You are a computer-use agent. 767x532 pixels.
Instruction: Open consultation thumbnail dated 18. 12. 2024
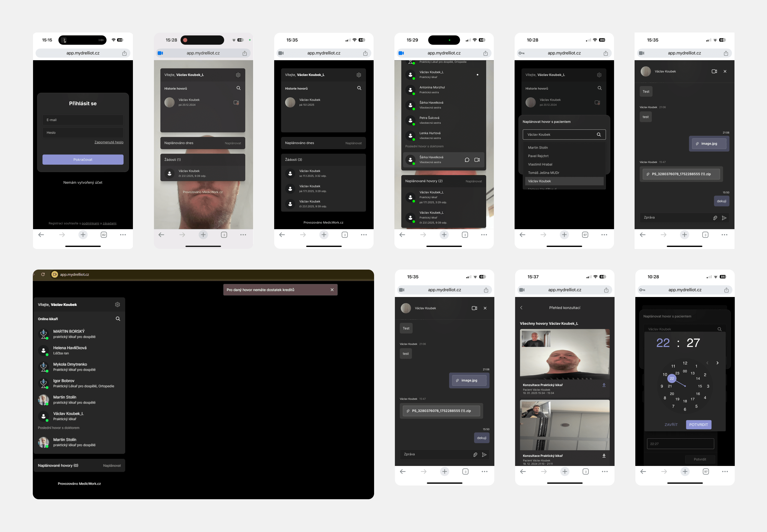pyautogui.click(x=565, y=425)
